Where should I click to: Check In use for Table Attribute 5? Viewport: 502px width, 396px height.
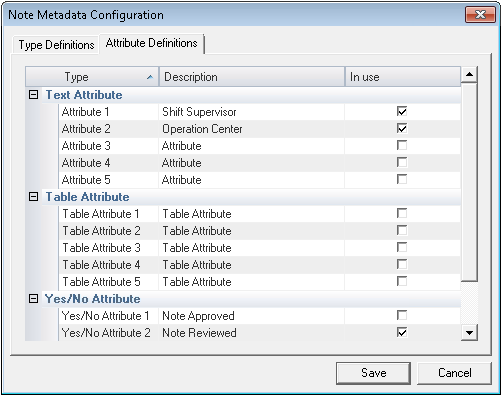pyautogui.click(x=402, y=281)
